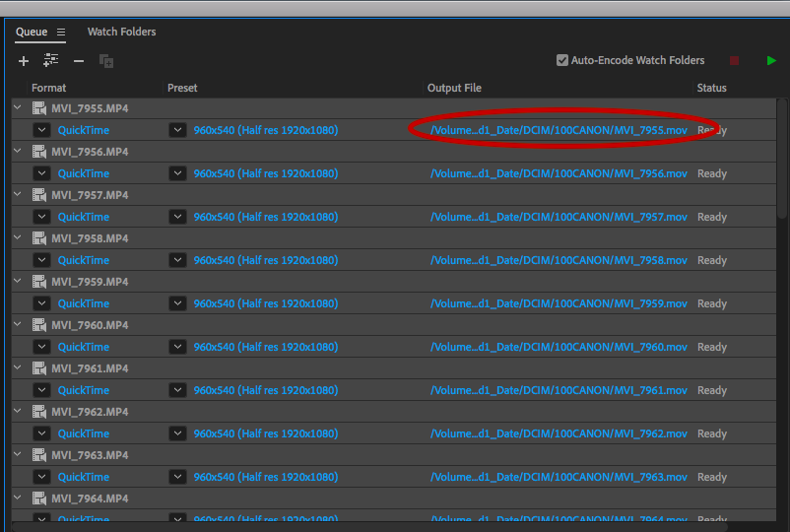Click the Add Source plus icon
The width and height of the screenshot is (790, 532).
pos(24,61)
